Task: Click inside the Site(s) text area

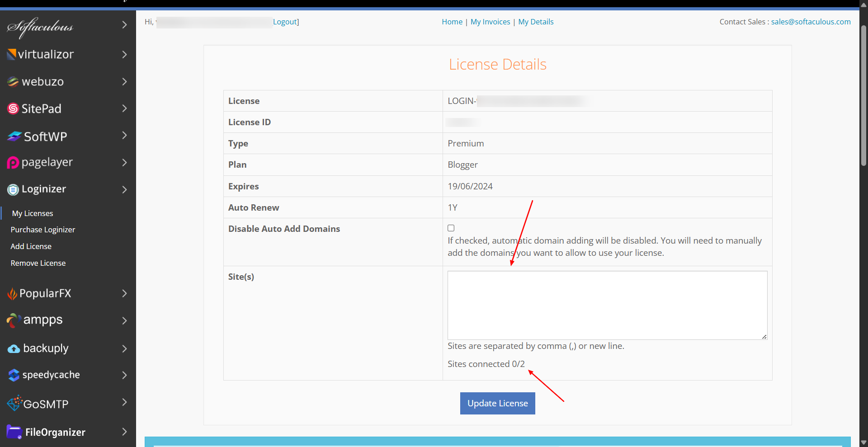Action: pyautogui.click(x=607, y=305)
